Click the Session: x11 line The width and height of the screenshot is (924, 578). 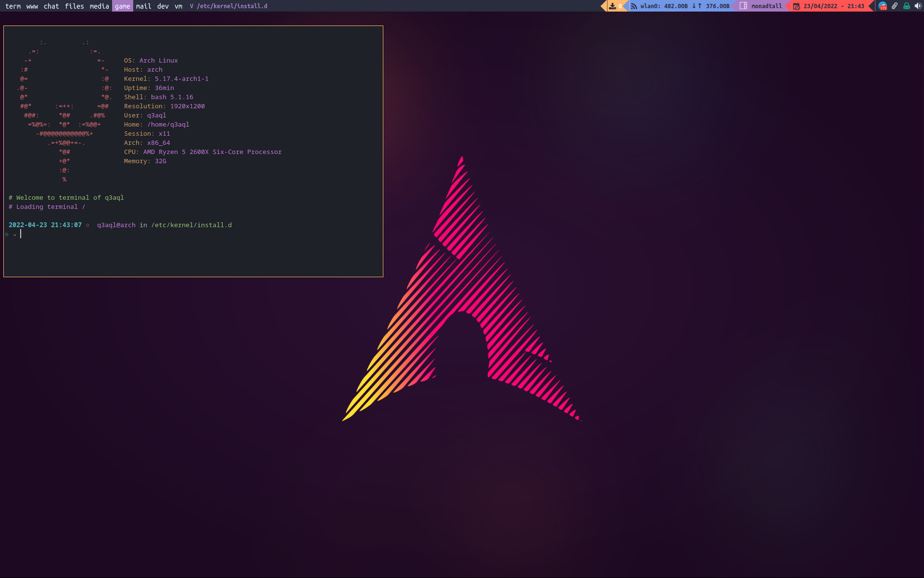147,134
